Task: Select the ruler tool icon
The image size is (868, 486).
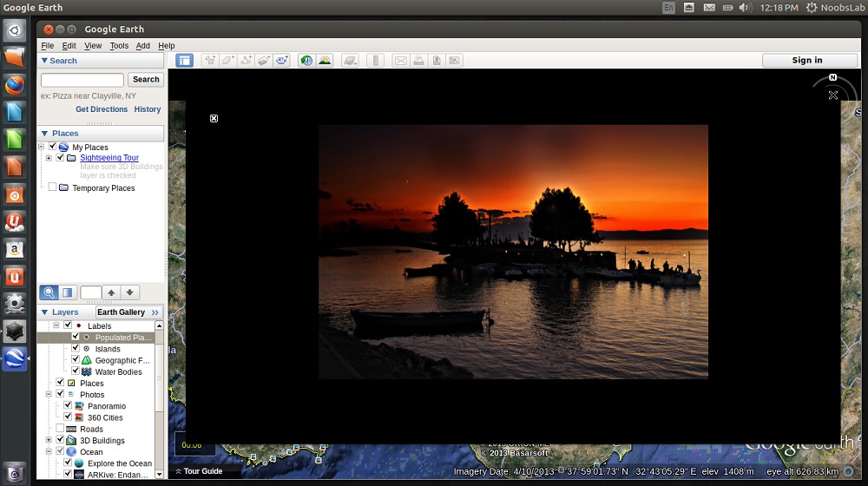Action: click(375, 61)
